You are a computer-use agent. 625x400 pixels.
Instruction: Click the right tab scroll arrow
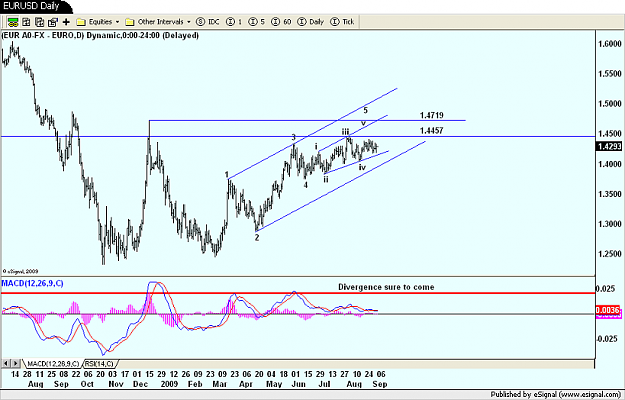[15, 363]
